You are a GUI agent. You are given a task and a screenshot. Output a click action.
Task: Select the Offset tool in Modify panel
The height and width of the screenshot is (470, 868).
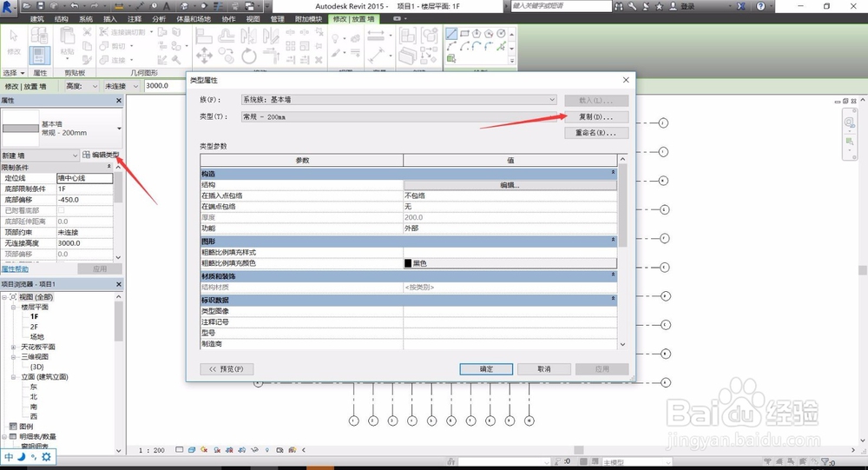point(226,36)
